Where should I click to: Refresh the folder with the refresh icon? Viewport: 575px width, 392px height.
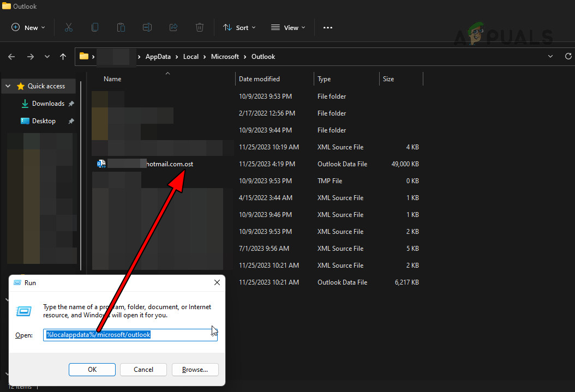[568, 56]
